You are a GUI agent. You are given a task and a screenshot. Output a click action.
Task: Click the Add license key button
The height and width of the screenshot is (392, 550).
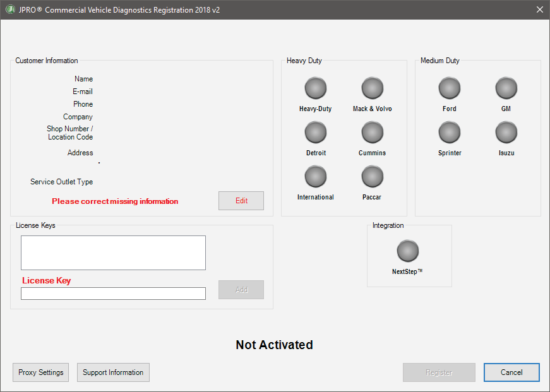(241, 290)
